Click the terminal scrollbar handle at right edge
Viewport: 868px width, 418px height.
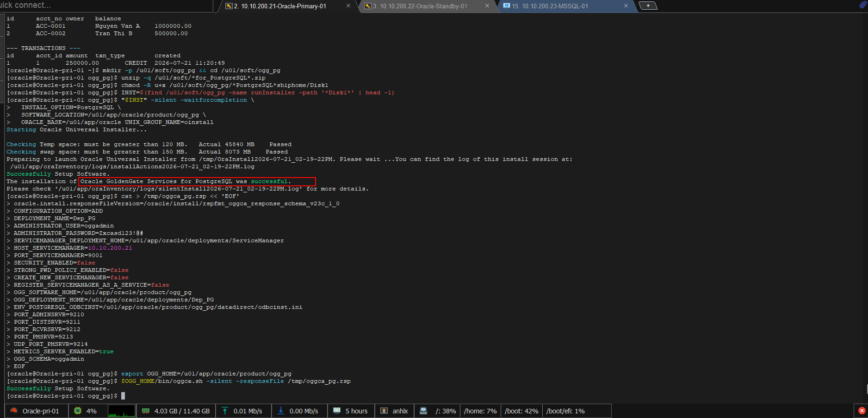coord(867,389)
